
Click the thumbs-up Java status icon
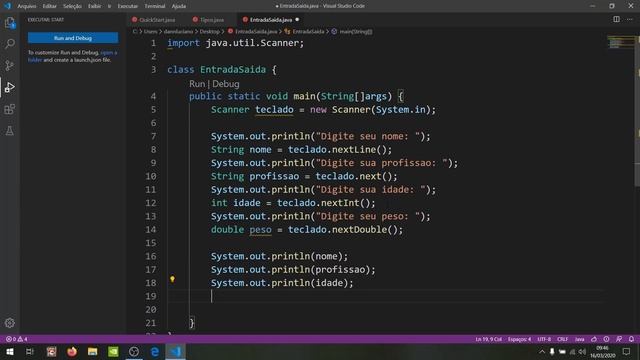click(594, 339)
